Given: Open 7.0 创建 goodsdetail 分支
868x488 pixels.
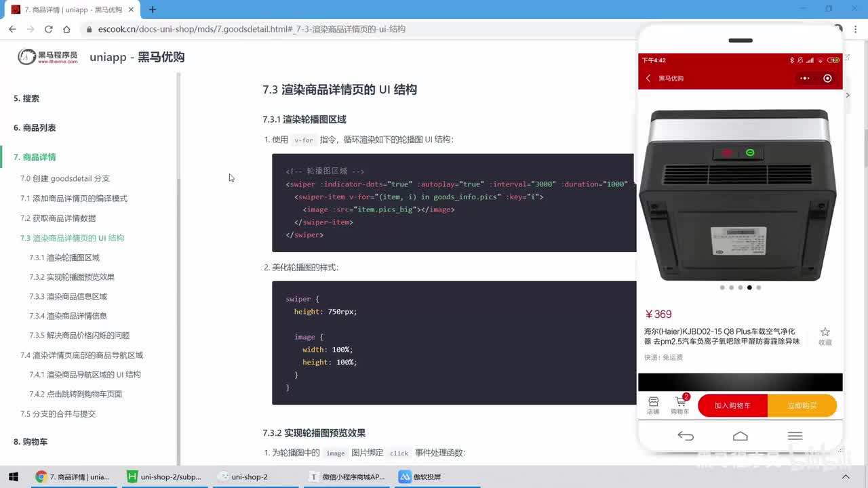Looking at the screenshot, I should [x=65, y=178].
